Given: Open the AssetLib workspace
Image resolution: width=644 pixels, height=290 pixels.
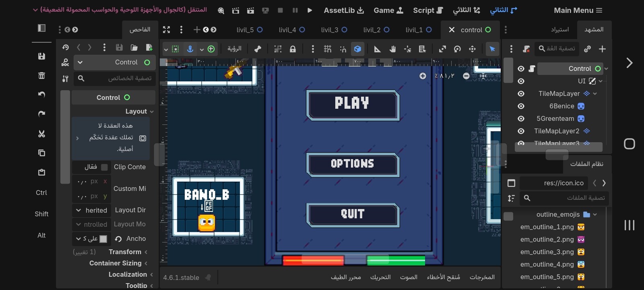Looking at the screenshot, I should coord(344,10).
